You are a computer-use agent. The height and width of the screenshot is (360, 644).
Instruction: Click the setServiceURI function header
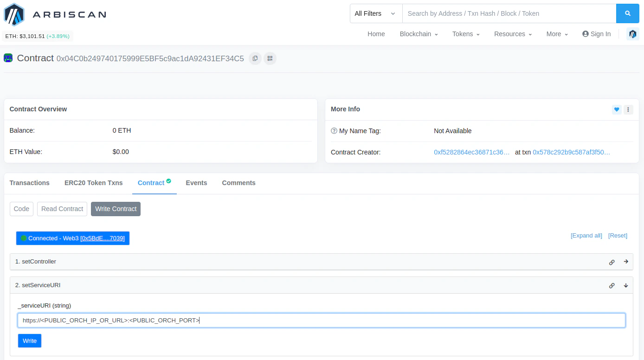click(322, 285)
